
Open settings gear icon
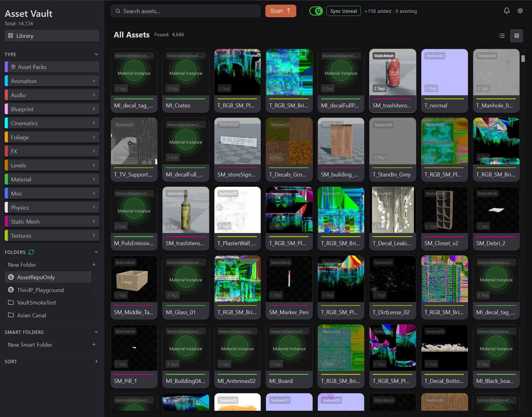pos(520,11)
